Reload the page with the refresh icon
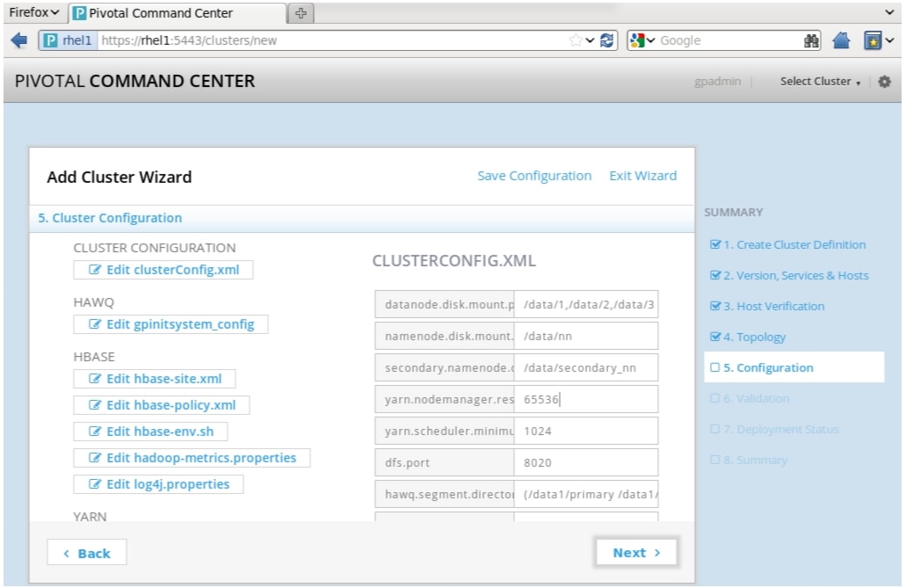Screen dimensions: 906x588 pyautogui.click(x=606, y=40)
